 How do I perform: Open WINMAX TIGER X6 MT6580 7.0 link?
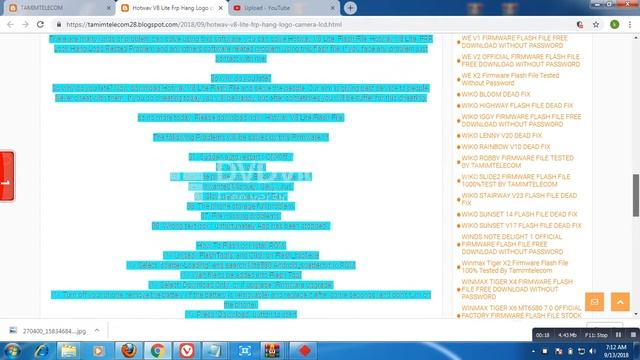[521, 312]
